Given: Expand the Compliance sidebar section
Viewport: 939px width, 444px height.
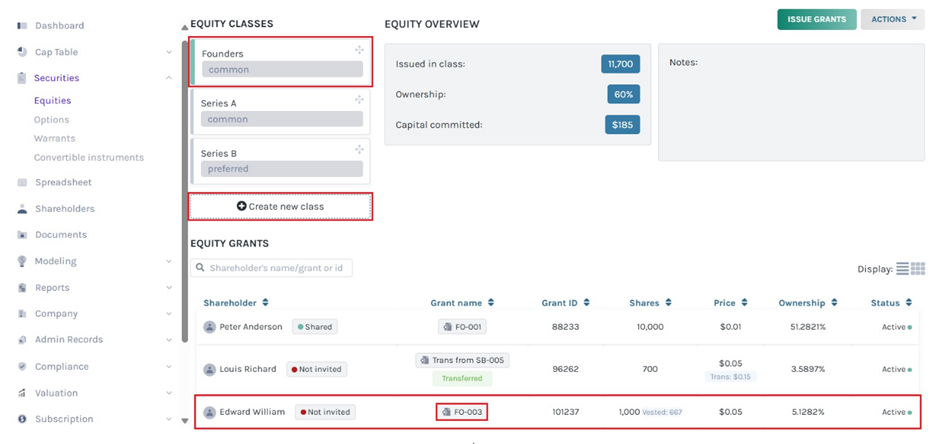Looking at the screenshot, I should point(168,367).
